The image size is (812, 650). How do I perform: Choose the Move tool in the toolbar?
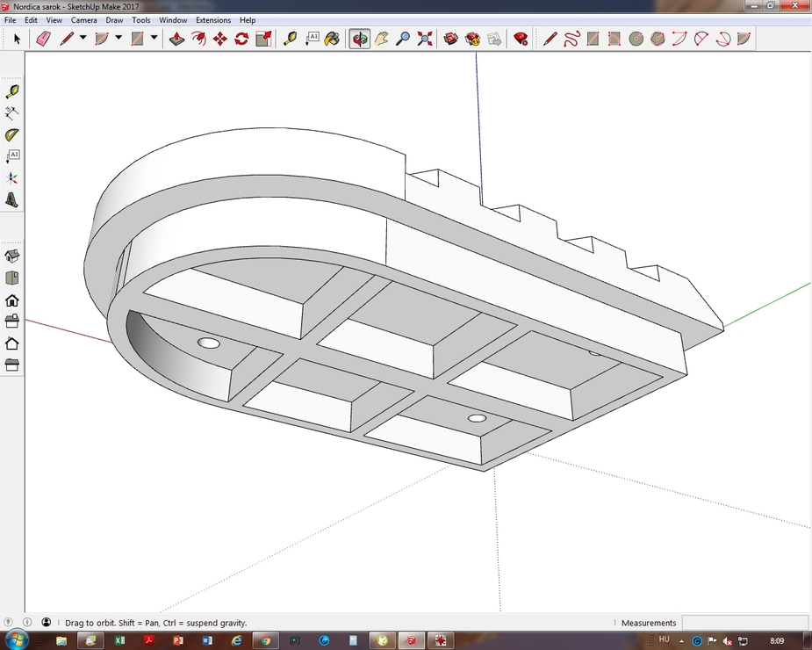pyautogui.click(x=219, y=39)
